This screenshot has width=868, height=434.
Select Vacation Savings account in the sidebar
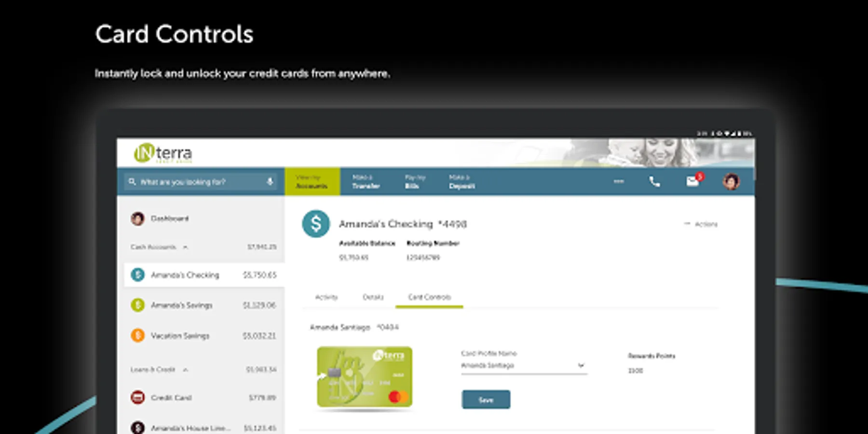pyautogui.click(x=204, y=336)
